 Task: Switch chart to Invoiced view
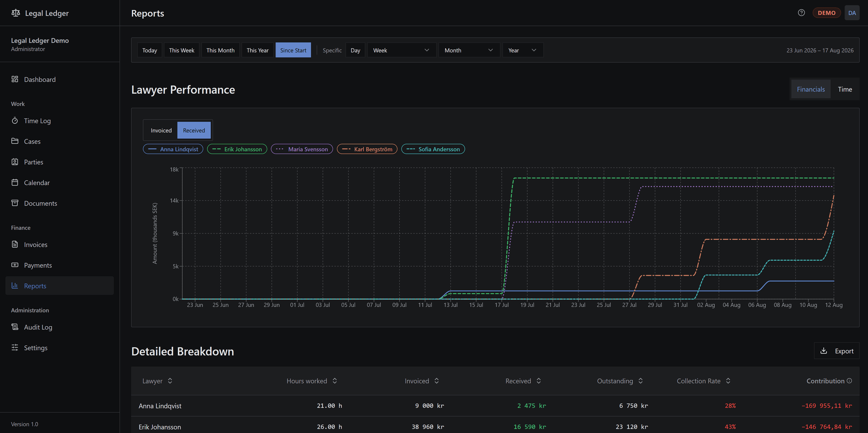161,130
